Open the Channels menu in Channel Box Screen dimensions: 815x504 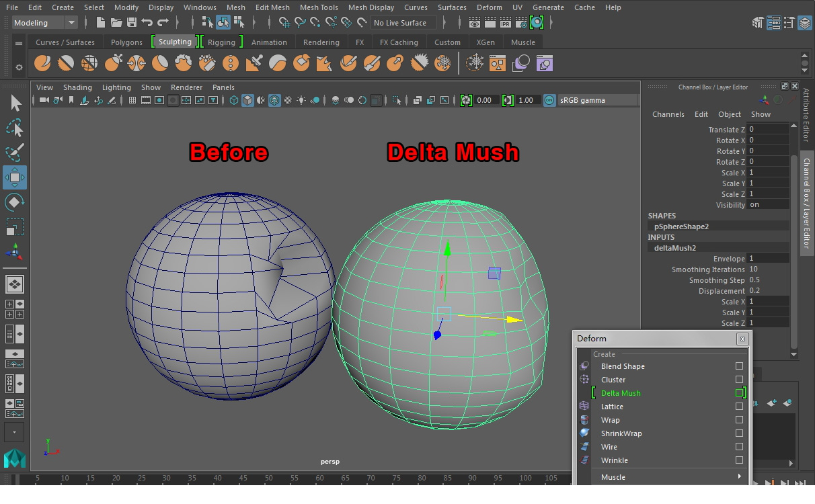tap(668, 114)
